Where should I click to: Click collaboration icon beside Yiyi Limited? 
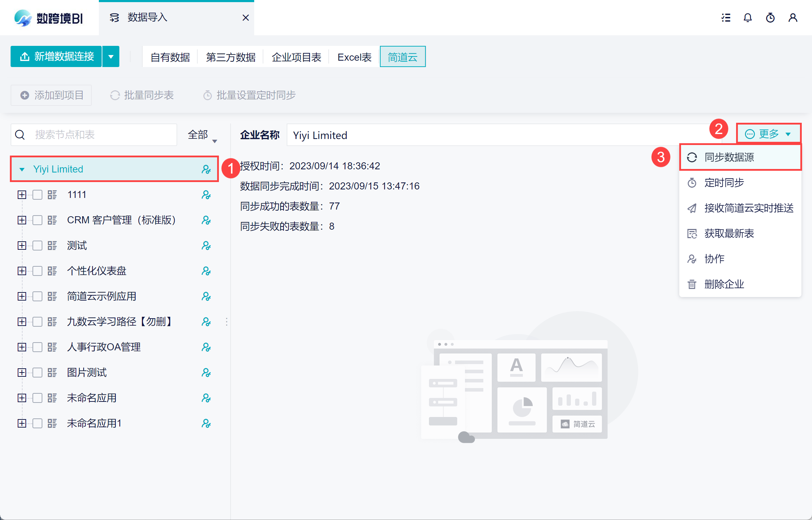tap(206, 169)
